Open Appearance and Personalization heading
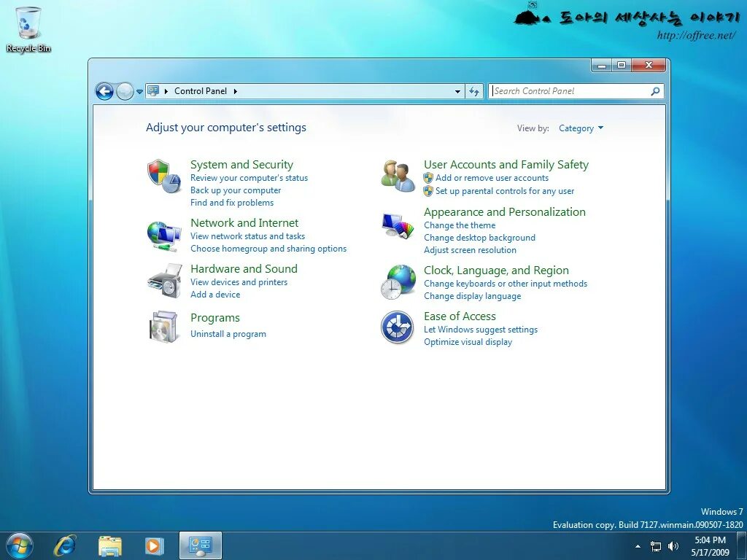This screenshot has width=747, height=560. click(x=505, y=212)
